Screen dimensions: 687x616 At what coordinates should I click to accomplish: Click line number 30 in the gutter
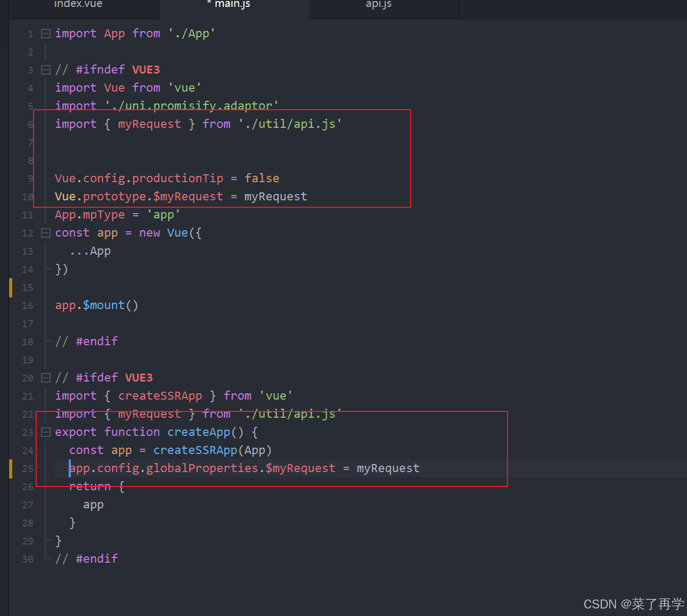(x=28, y=560)
